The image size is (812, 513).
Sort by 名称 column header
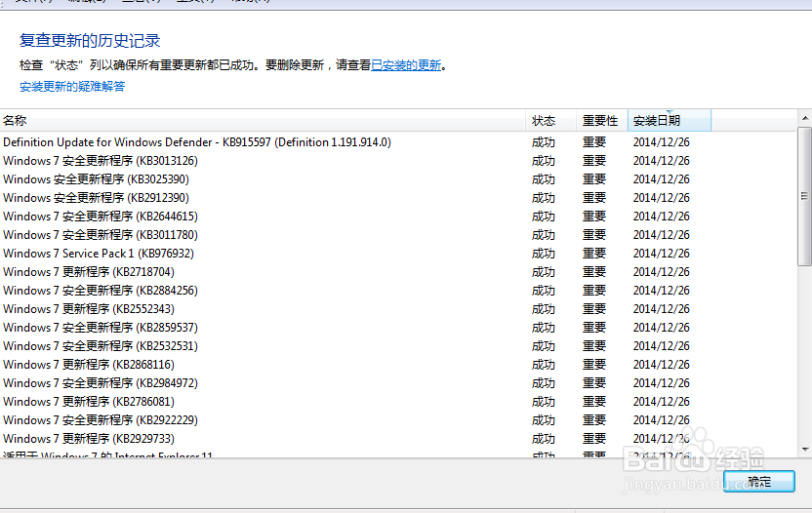point(263,121)
